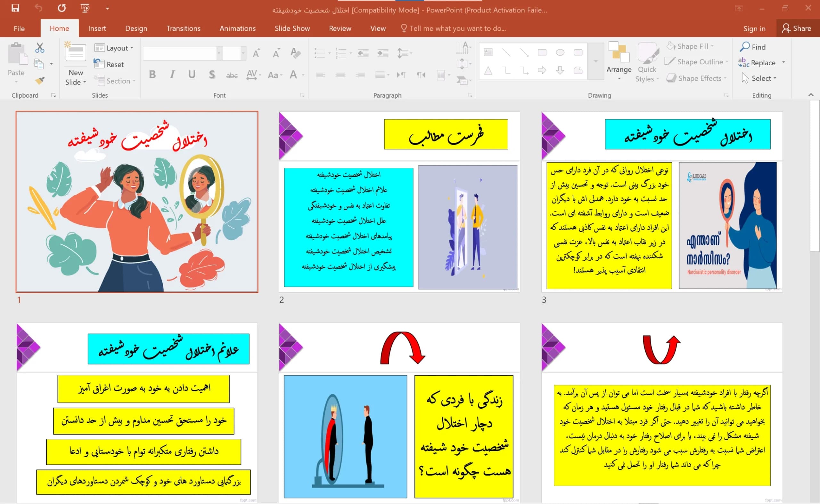Open the Shape Fill dropdown
The width and height of the screenshot is (820, 504).
pyautogui.click(x=690, y=46)
